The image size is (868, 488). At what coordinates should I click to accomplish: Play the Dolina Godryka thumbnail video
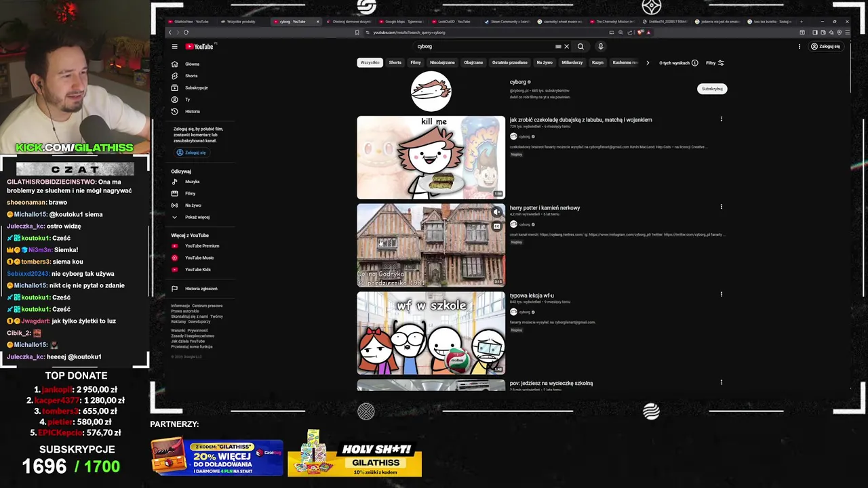tap(431, 245)
